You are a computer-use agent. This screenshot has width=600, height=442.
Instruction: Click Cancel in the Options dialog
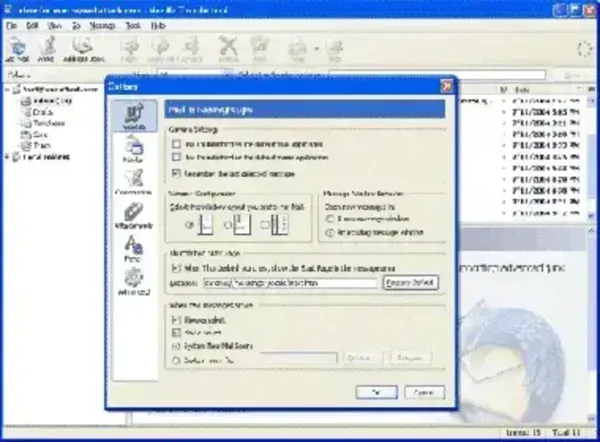coord(424,392)
